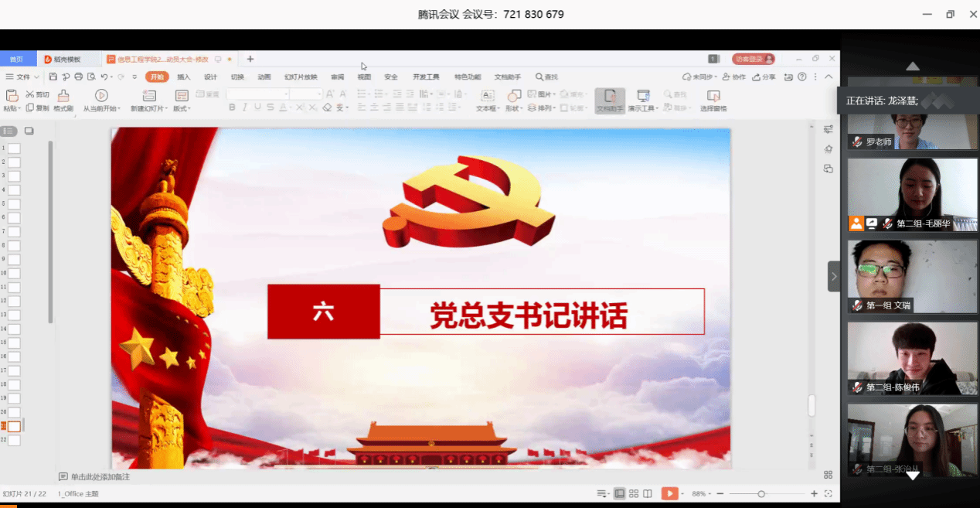Screen dimensions: 980x508
Task: Toggle outline view in the slide panel
Action: click(9, 131)
